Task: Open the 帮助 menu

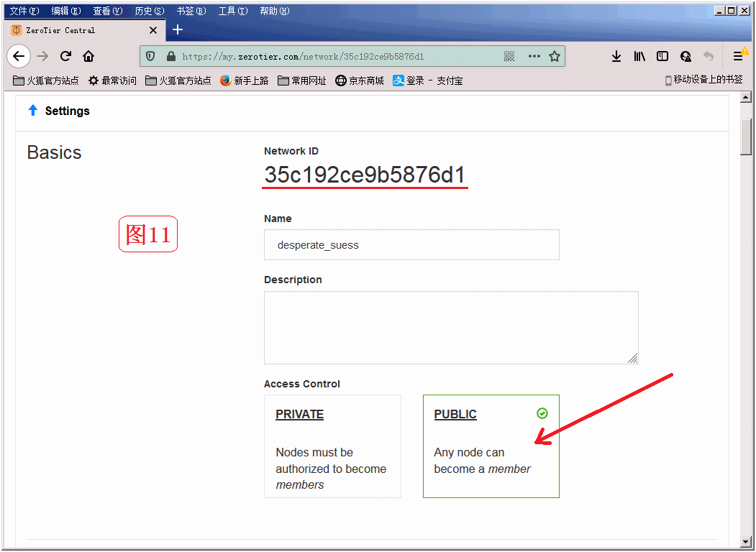Action: tap(274, 11)
